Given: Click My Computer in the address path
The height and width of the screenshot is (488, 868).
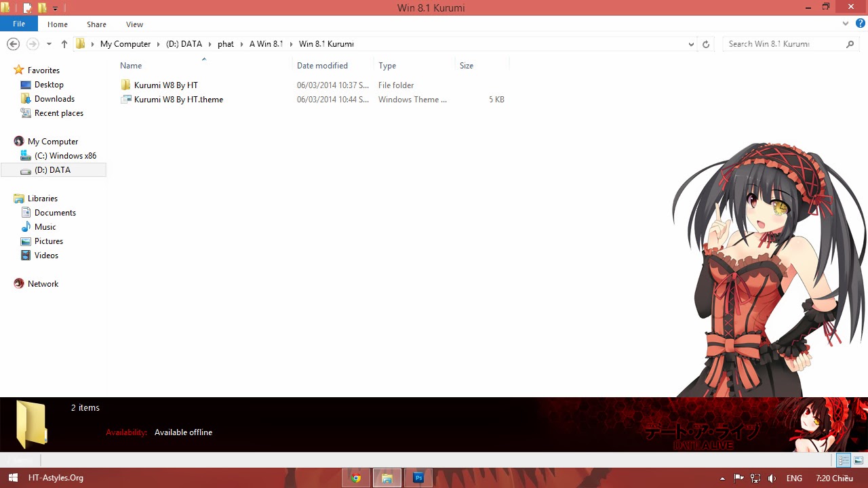Looking at the screenshot, I should point(125,44).
